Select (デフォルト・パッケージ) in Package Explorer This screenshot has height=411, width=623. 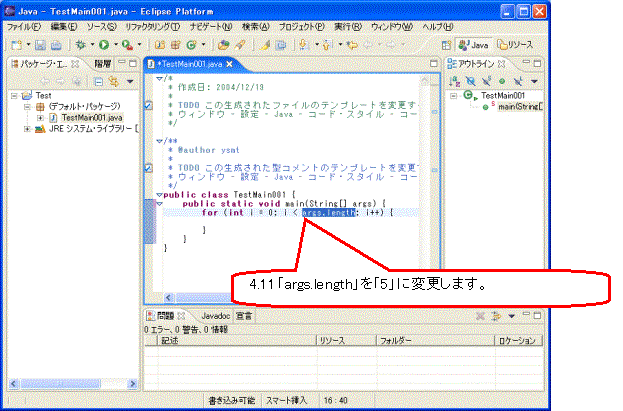tap(84, 107)
